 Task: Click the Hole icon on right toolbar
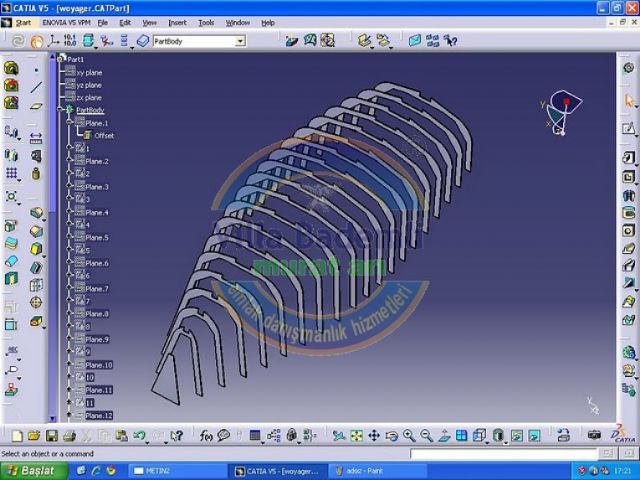[x=629, y=231]
